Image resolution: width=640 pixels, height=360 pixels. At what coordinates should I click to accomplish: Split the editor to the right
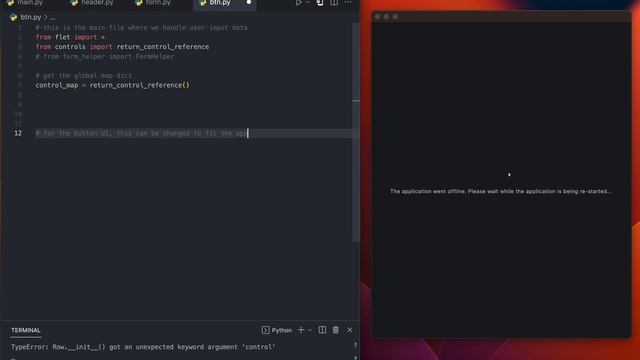point(334,2)
